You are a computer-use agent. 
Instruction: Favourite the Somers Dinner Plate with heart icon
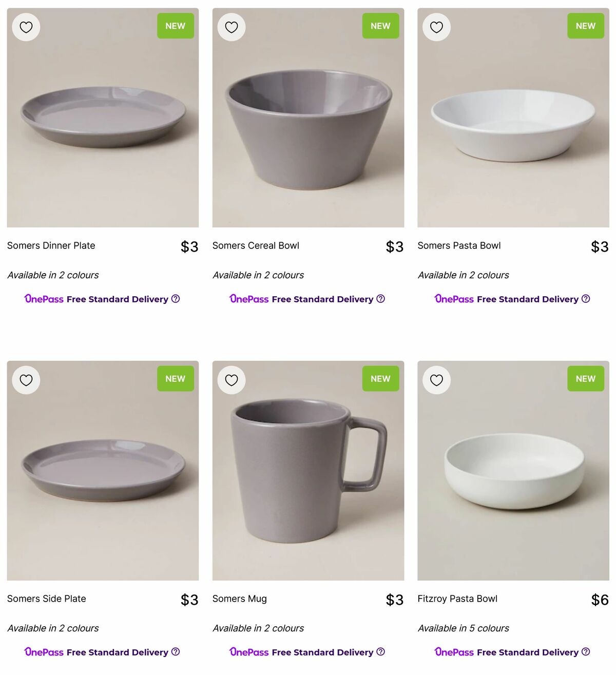tap(26, 27)
